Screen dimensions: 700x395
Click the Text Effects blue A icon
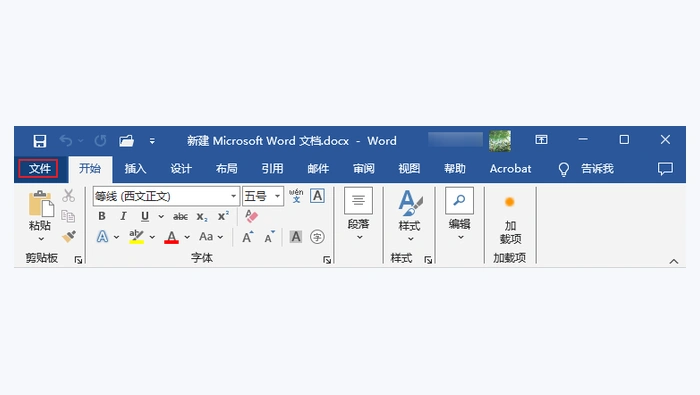[102, 237]
